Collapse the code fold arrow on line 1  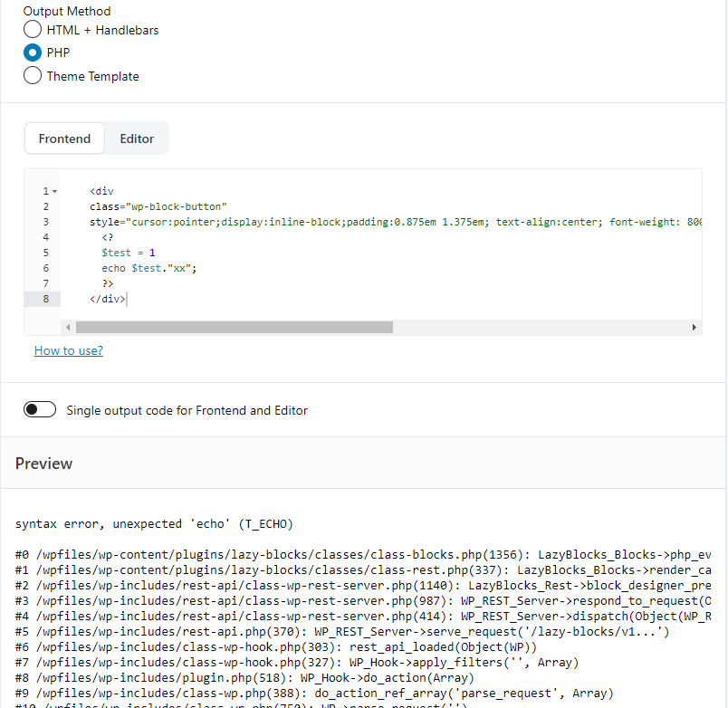[x=55, y=191]
